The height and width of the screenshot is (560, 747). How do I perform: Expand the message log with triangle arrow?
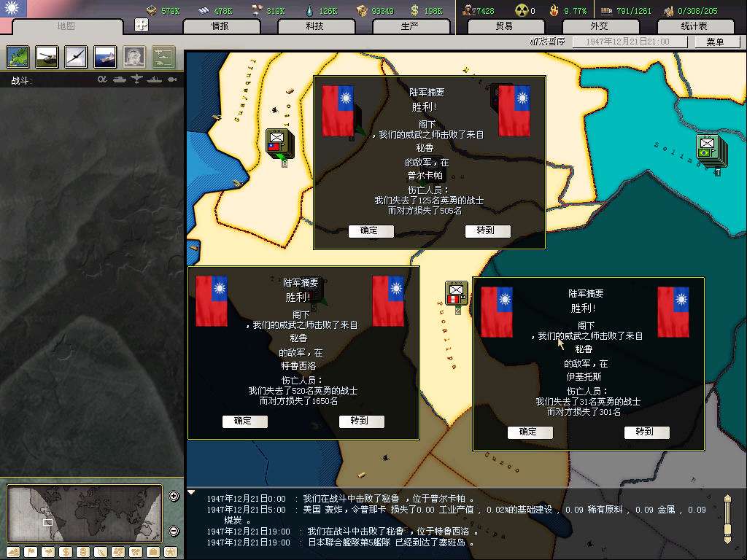[x=191, y=492]
